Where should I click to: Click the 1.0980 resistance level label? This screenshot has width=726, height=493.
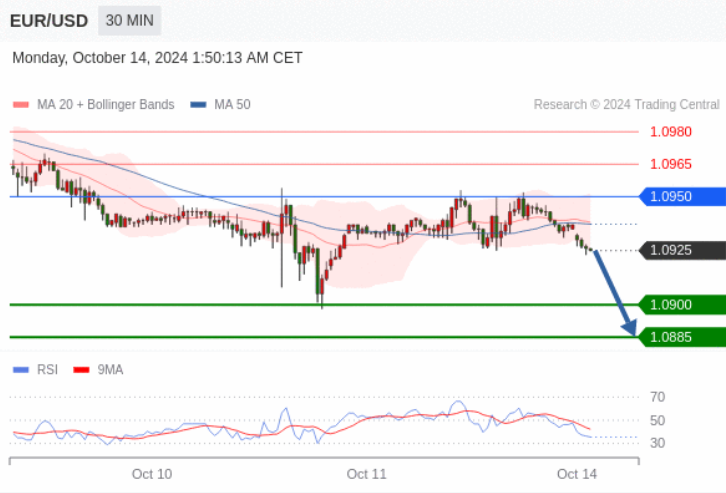click(x=671, y=132)
